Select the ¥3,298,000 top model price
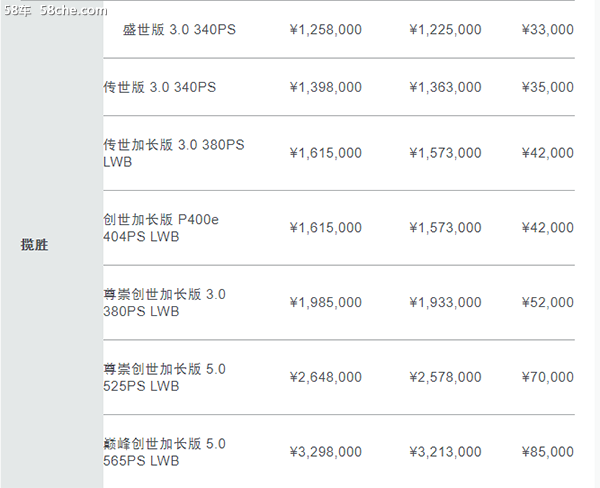The width and height of the screenshot is (600, 488). pos(326,452)
